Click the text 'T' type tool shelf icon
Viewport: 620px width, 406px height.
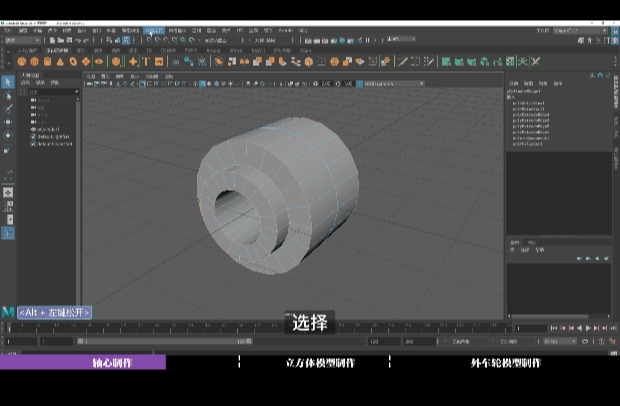(146, 61)
